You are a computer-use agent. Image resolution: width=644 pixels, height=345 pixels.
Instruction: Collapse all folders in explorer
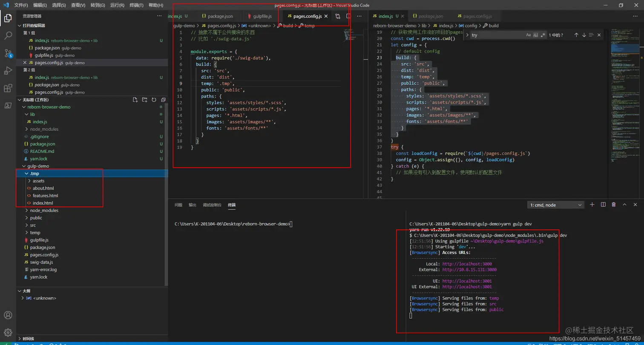(162, 100)
